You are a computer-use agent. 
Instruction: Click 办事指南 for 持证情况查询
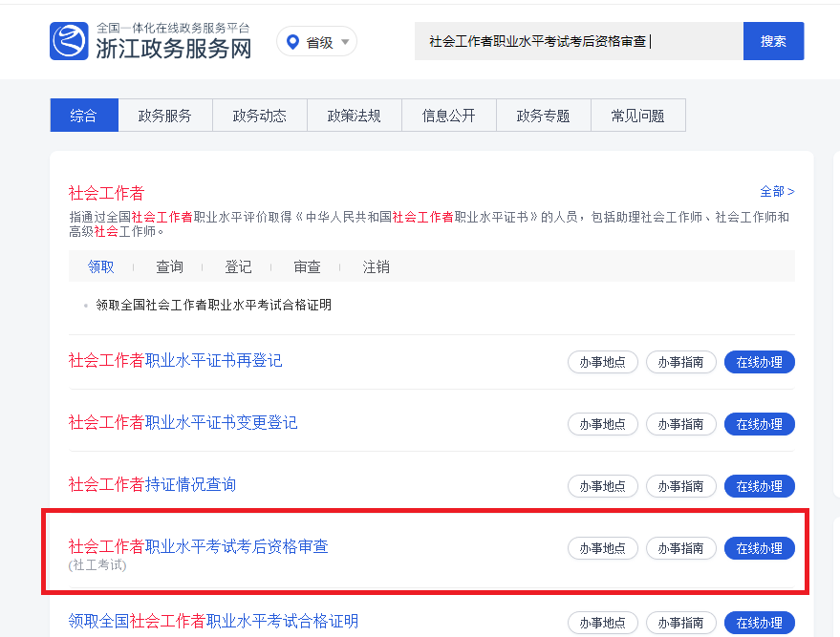pyautogui.click(x=681, y=486)
